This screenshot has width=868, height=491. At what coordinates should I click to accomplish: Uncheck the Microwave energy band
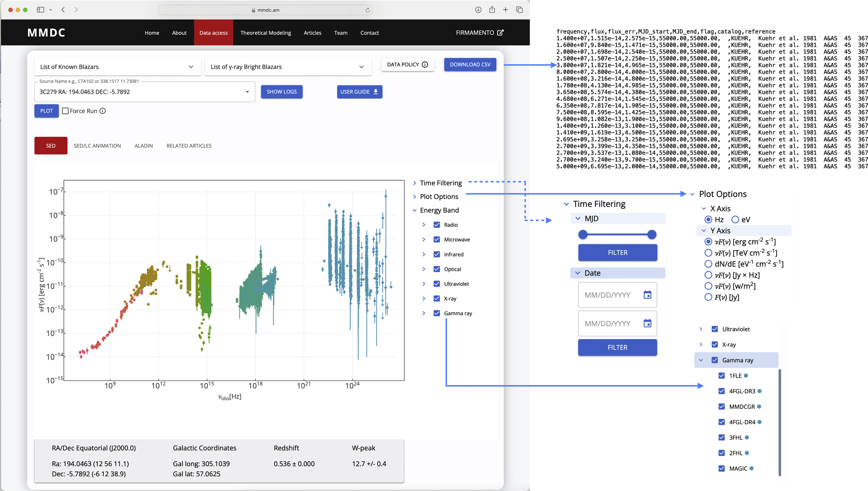pyautogui.click(x=437, y=239)
